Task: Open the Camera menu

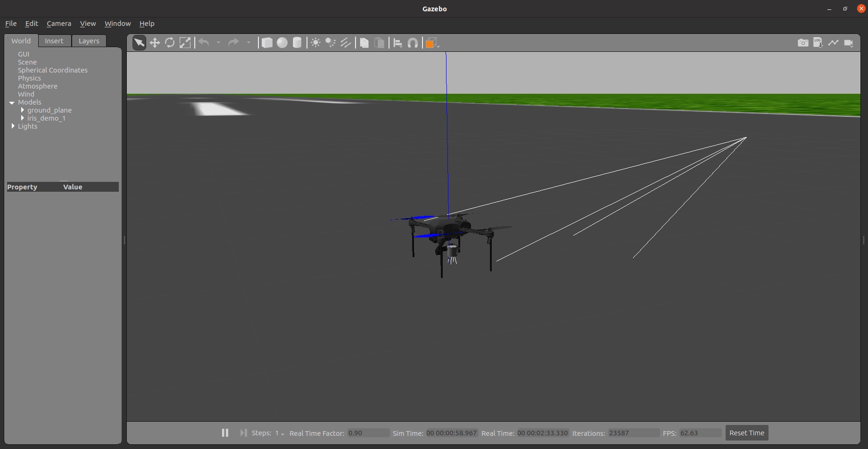Action: [x=59, y=24]
